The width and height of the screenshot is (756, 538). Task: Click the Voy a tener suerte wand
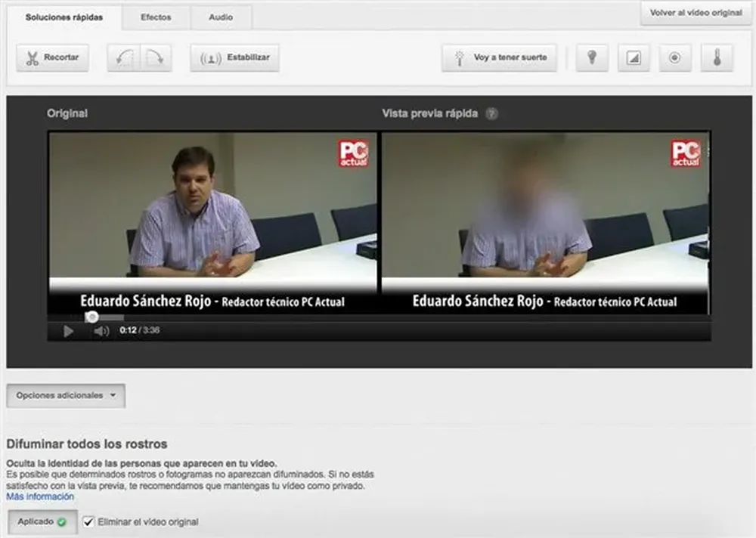point(499,58)
